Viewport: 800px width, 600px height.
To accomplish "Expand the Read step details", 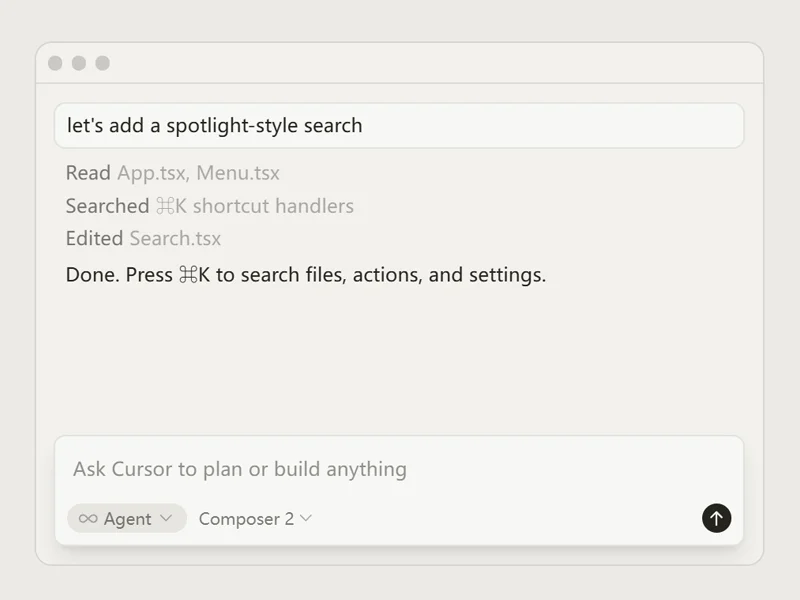I will [x=88, y=173].
